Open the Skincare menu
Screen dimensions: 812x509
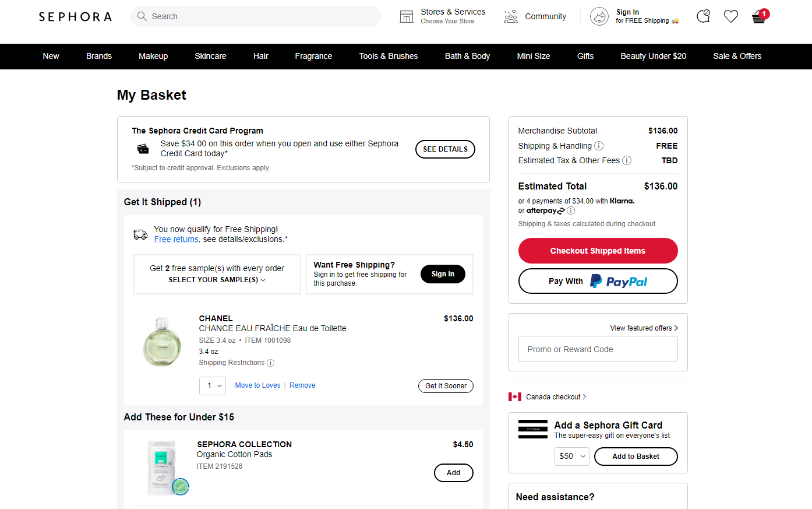(x=210, y=57)
